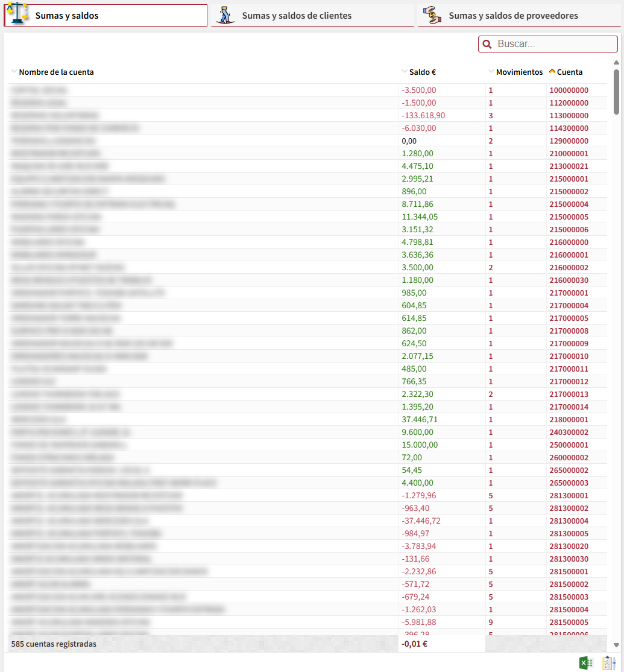Viewport: 624px width, 672px height.
Task: Switch to Sumas y saldos de clientes tab
Action: click(297, 16)
